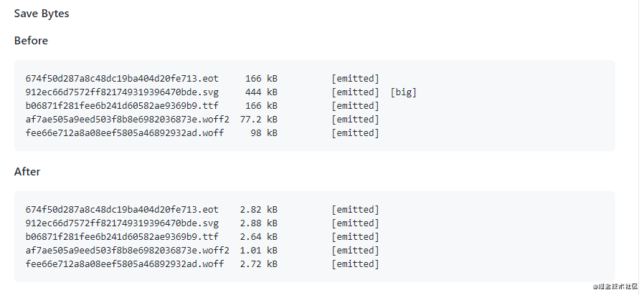Click the 1.01 kB woff2 size value
The image size is (644, 295).
[259, 250]
